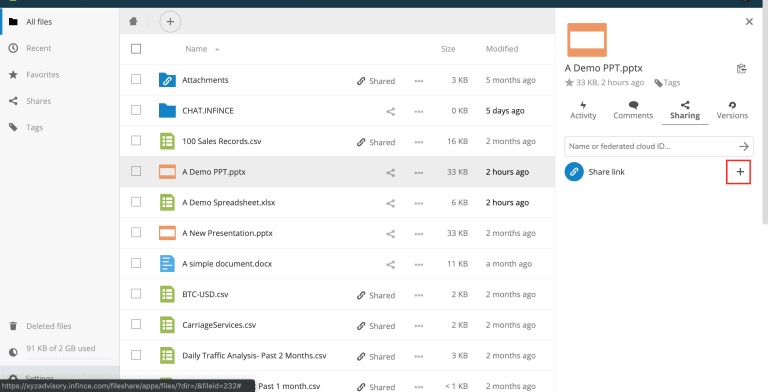Open the Attachments shared folder icon
The height and width of the screenshot is (392, 768).
click(168, 80)
